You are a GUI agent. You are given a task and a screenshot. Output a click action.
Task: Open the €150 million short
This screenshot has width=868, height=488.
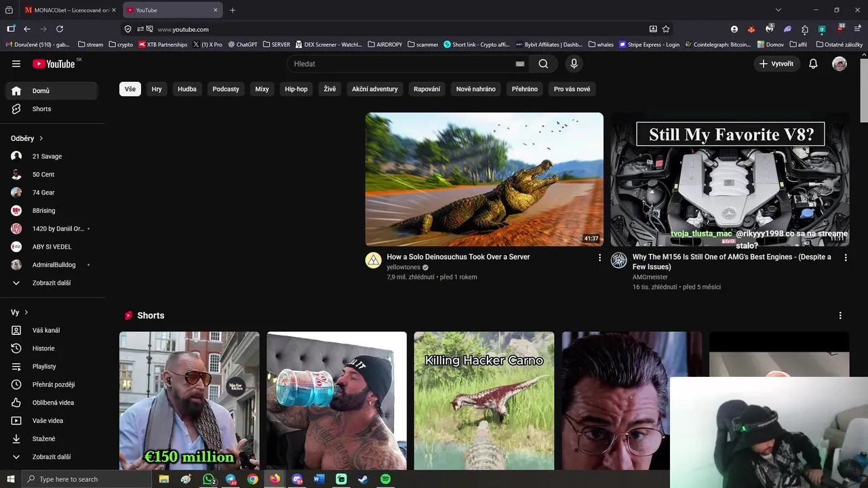point(189,401)
